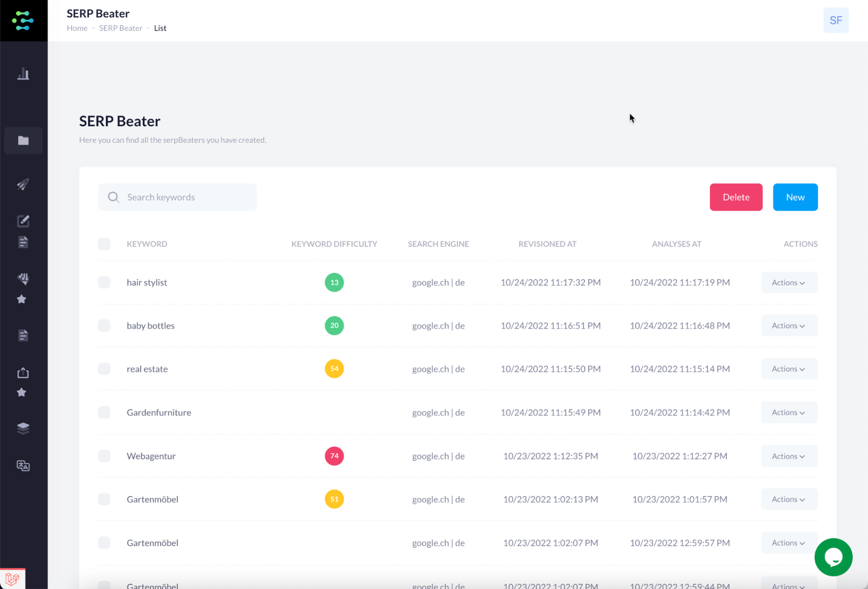Expand Actions dropdown for hair stylist

789,282
